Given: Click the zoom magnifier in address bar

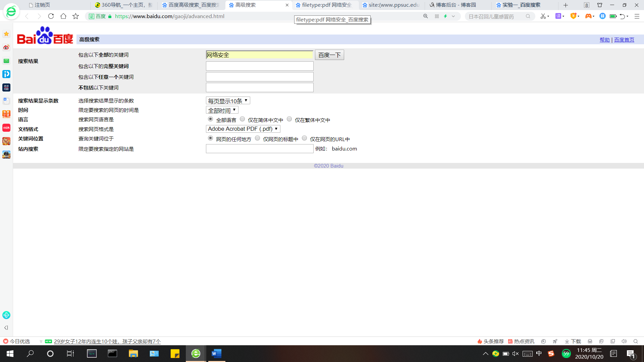Looking at the screenshot, I should (426, 16).
